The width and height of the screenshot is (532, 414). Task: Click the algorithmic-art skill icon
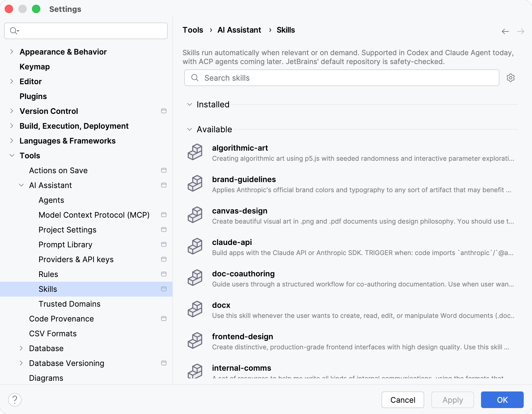pos(195,152)
